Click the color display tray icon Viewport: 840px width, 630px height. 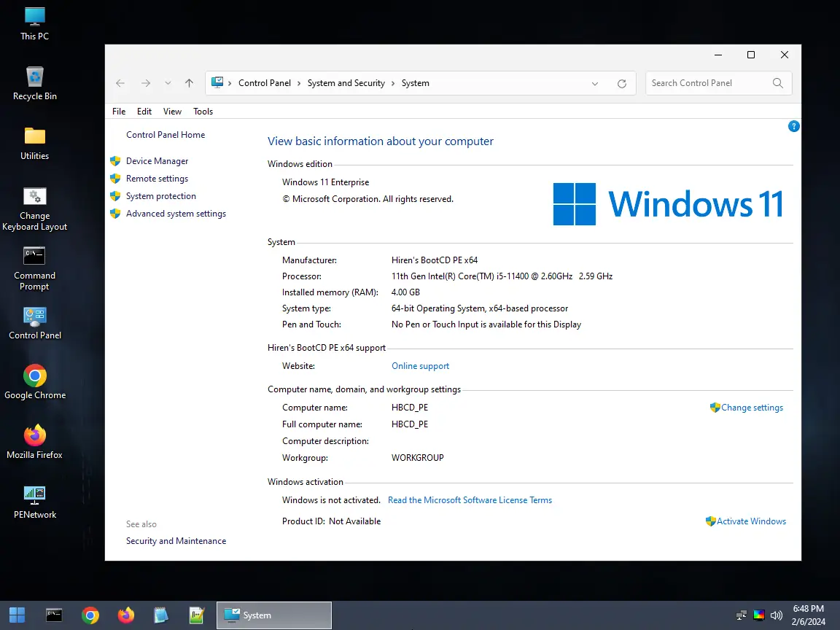coord(759,615)
